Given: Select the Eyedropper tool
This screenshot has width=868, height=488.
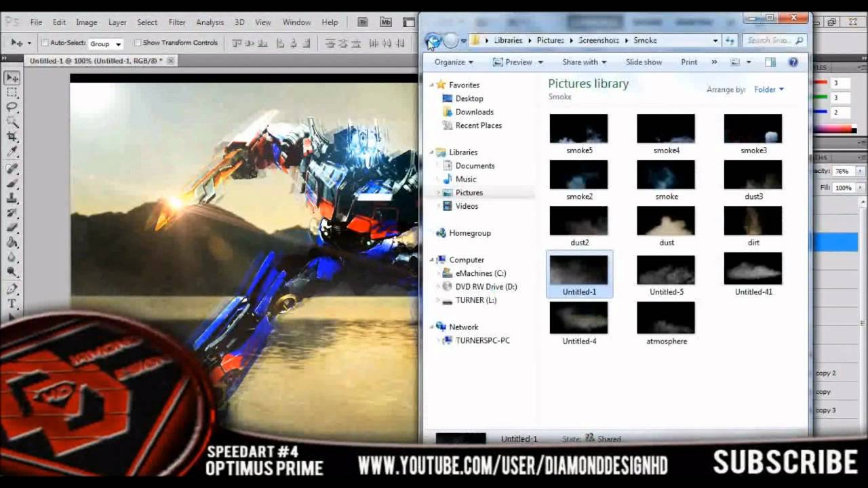Looking at the screenshot, I should pyautogui.click(x=12, y=152).
